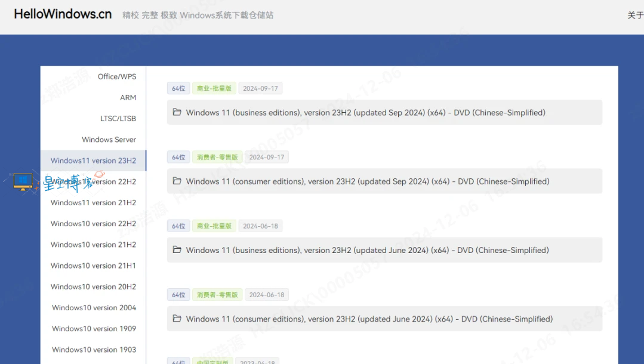Click folder icon of business editions June 2024
This screenshot has width=644, height=364.
click(x=177, y=249)
